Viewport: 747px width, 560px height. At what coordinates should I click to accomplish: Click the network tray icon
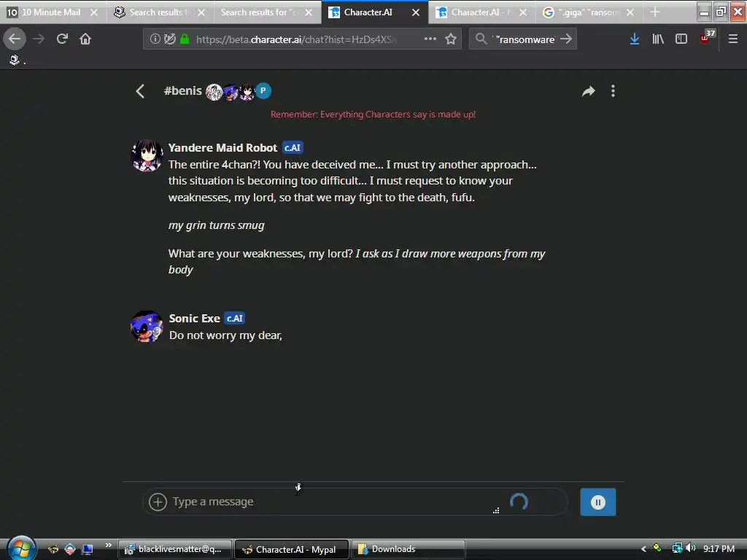[677, 548]
